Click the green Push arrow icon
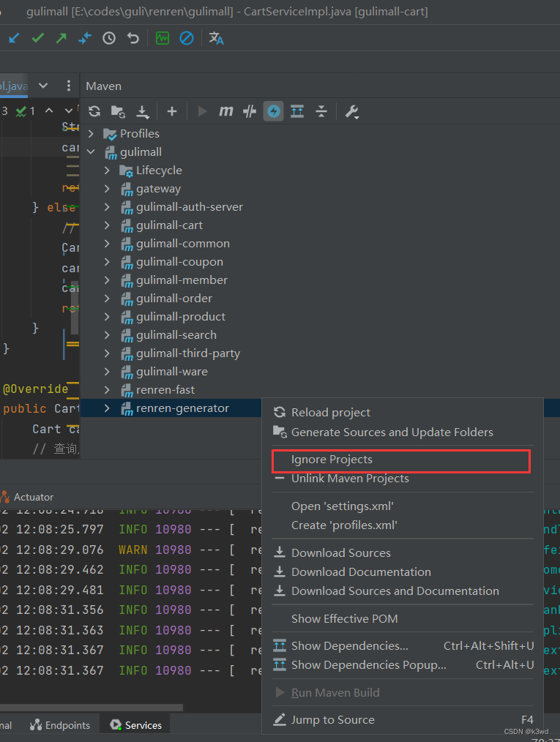The width and height of the screenshot is (560, 742). point(61,38)
